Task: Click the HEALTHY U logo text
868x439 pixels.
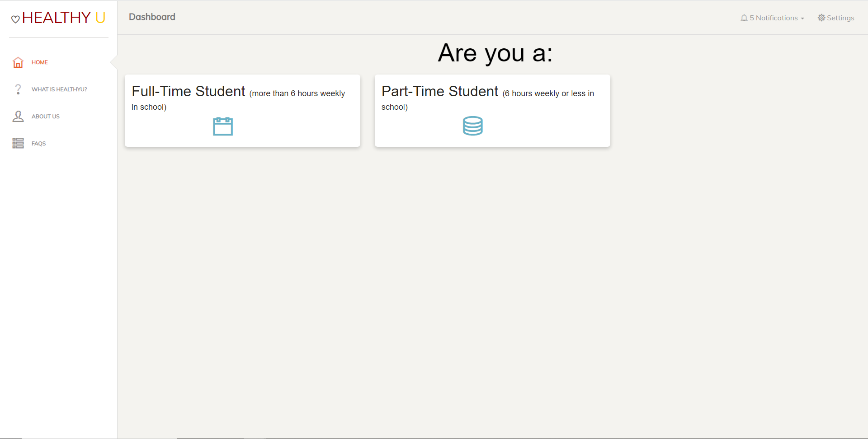Action: click(x=64, y=18)
